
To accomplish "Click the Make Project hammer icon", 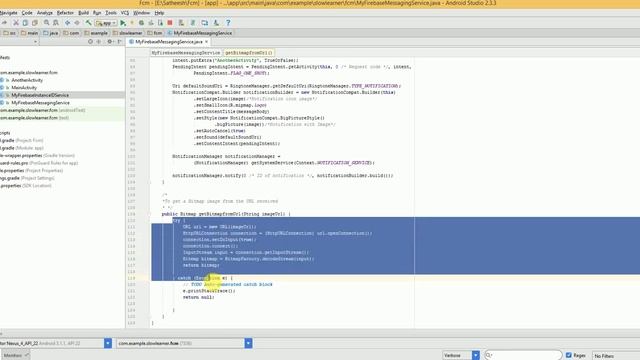I will point(88,23).
